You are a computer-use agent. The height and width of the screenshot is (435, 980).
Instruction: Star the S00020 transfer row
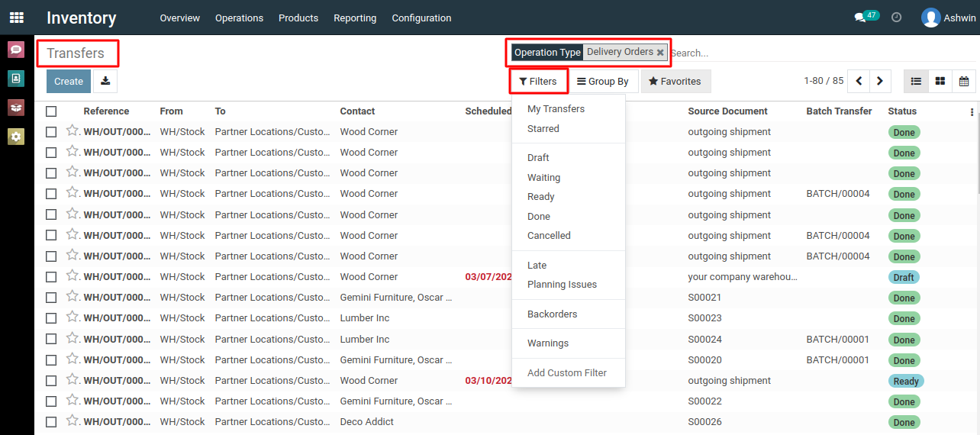pyautogui.click(x=73, y=359)
